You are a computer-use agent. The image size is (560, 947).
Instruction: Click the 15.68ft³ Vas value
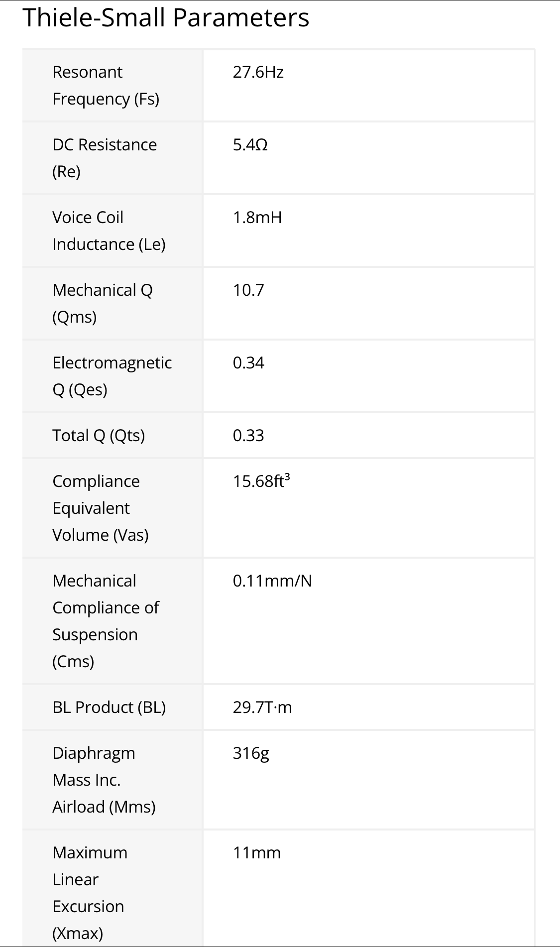[261, 481]
